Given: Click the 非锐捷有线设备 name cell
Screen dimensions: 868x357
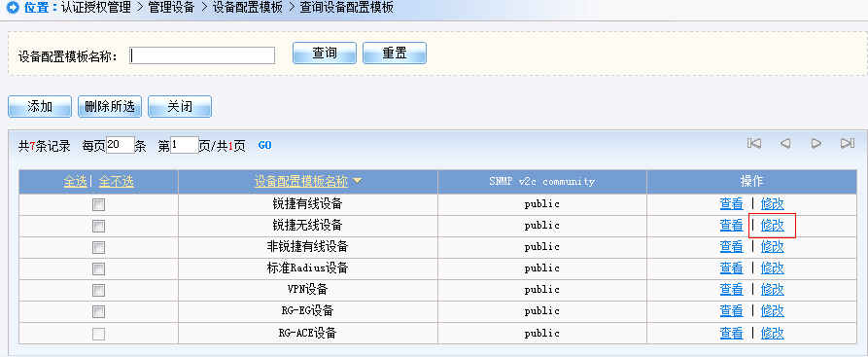Looking at the screenshot, I should (307, 247).
